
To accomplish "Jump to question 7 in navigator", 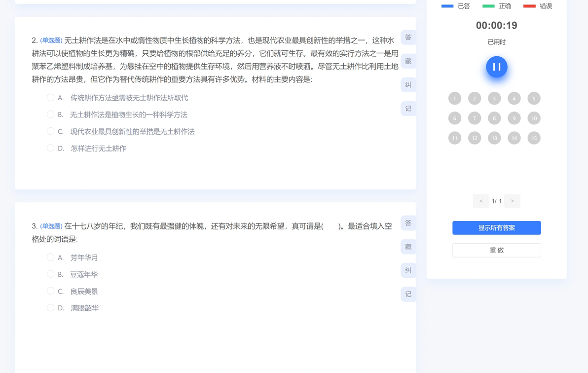I will [475, 118].
